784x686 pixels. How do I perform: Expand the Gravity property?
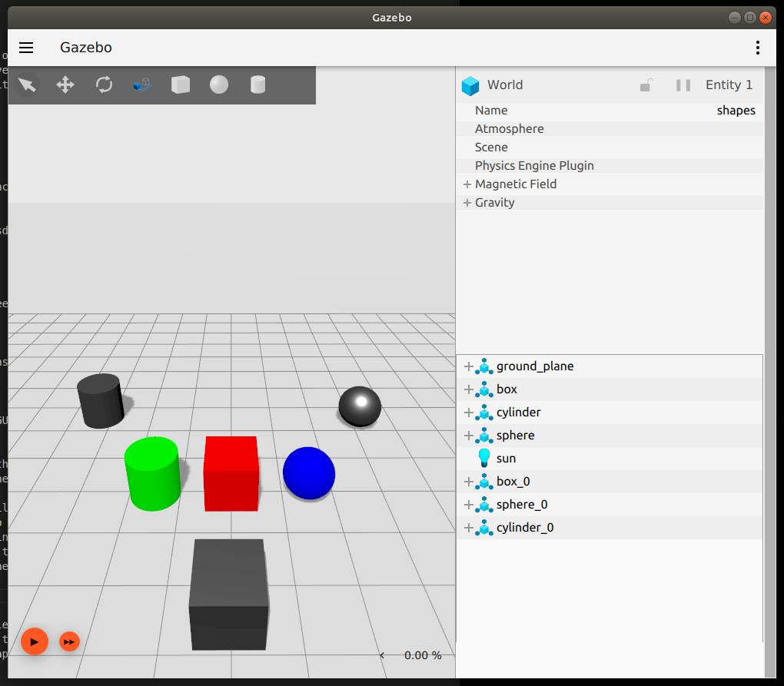467,203
